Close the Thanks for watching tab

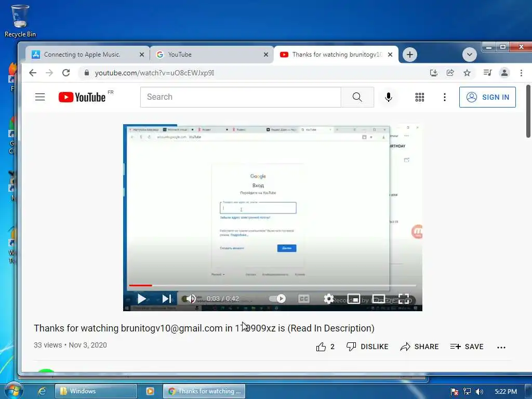390,55
